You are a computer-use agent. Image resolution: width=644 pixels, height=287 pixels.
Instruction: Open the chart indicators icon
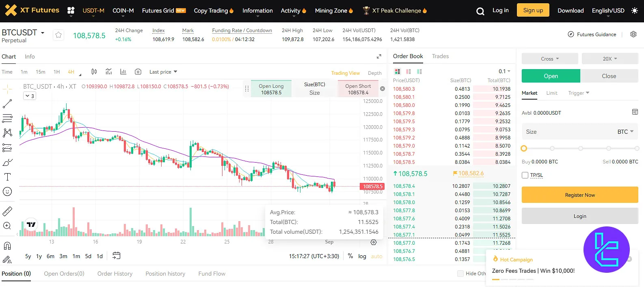point(108,72)
